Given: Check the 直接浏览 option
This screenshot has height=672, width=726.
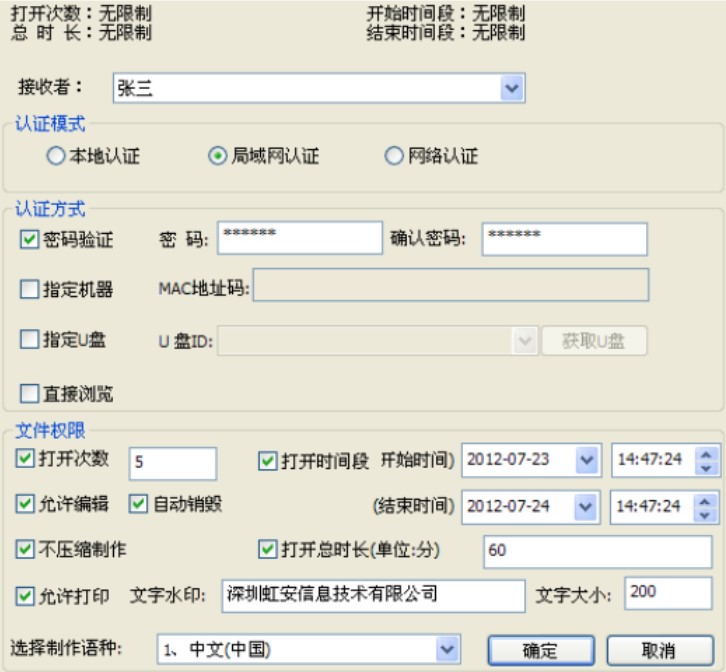Looking at the screenshot, I should coord(29,393).
